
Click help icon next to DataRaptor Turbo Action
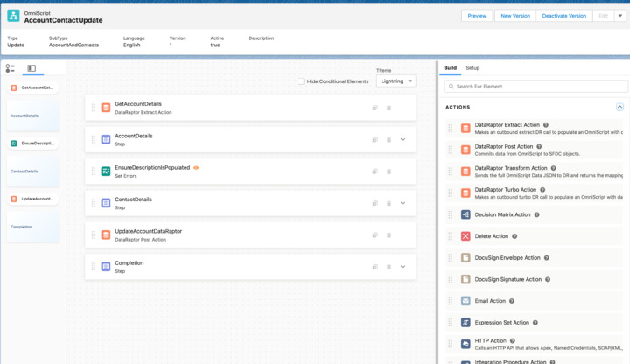click(542, 190)
